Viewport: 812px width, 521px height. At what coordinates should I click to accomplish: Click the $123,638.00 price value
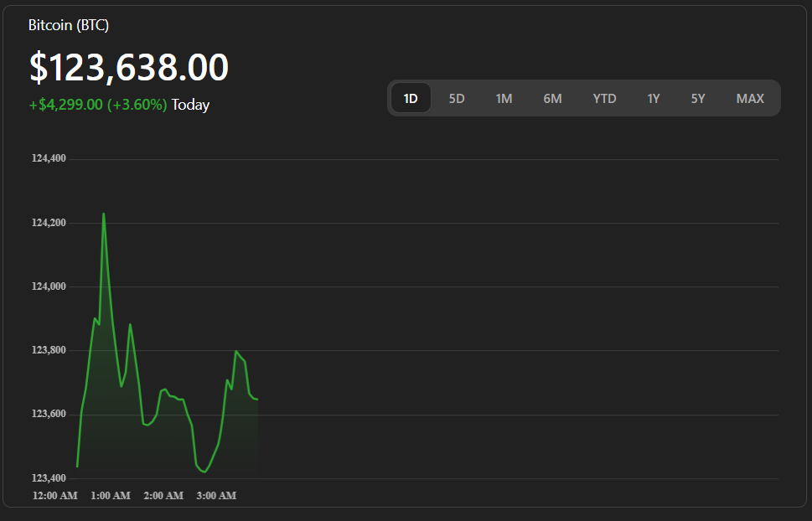(128, 68)
